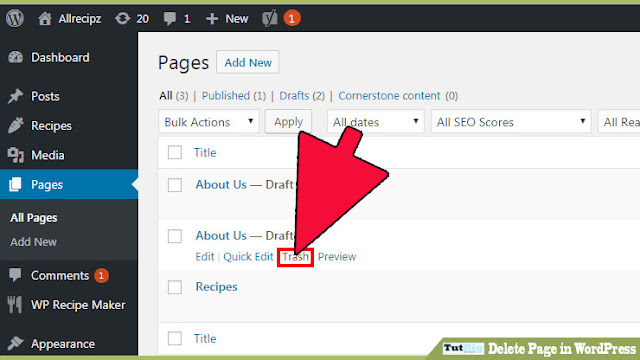
Task: Open the first About Us draft title
Action: (221, 184)
